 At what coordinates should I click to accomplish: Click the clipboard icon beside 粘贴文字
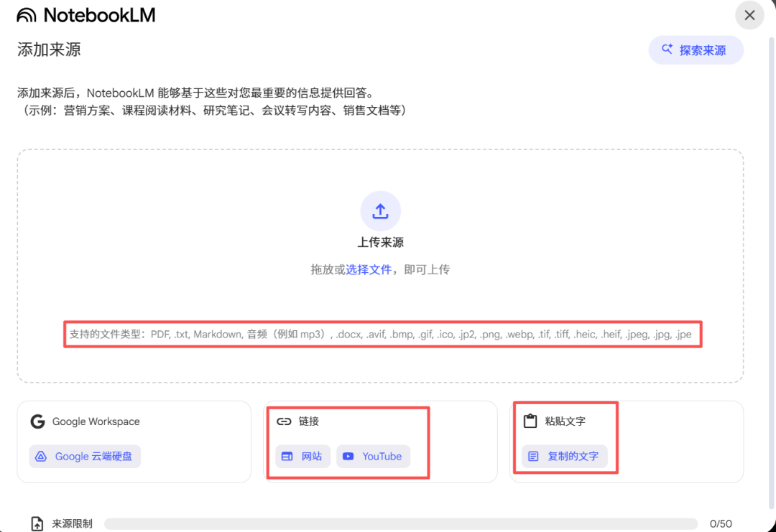pos(530,421)
